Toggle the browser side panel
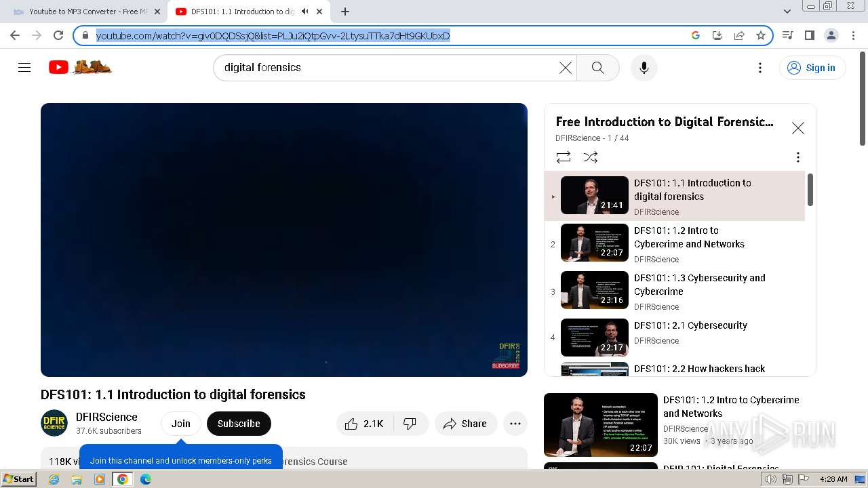This screenshot has width=868, height=488. 809,35
